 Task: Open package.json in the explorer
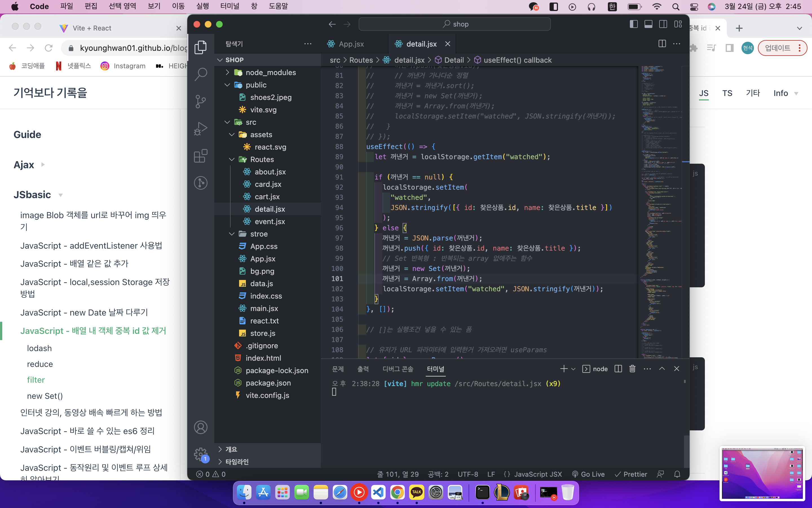[268, 383]
